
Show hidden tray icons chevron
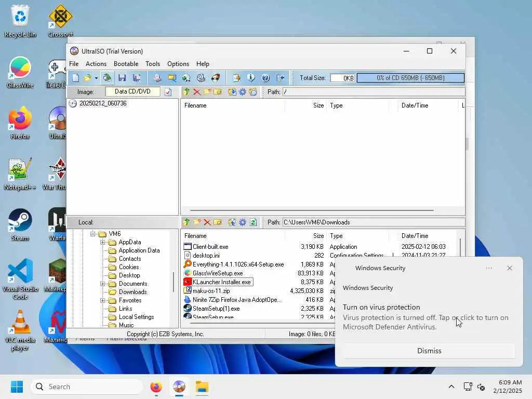(451, 387)
